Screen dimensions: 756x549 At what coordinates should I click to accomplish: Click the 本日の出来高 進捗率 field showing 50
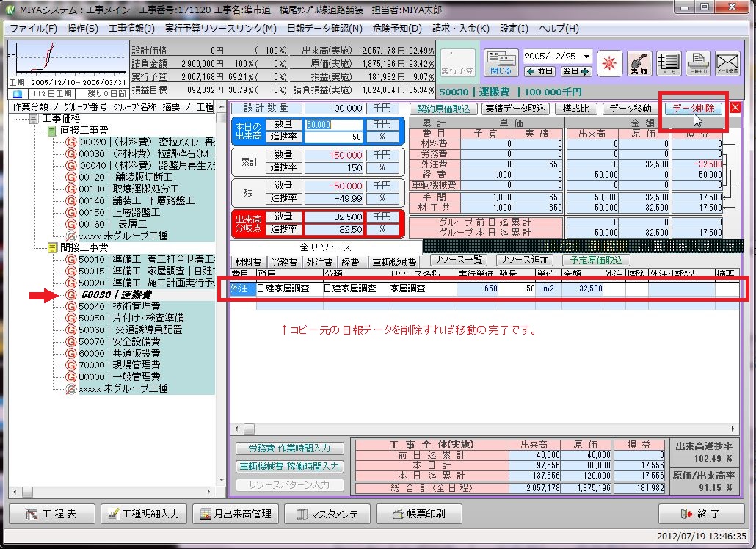pyautogui.click(x=333, y=137)
